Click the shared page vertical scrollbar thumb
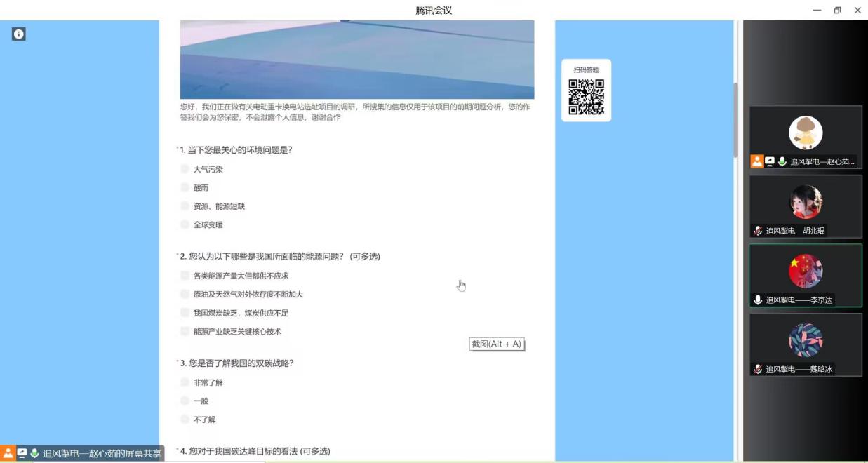This screenshot has width=868, height=463. [735, 119]
